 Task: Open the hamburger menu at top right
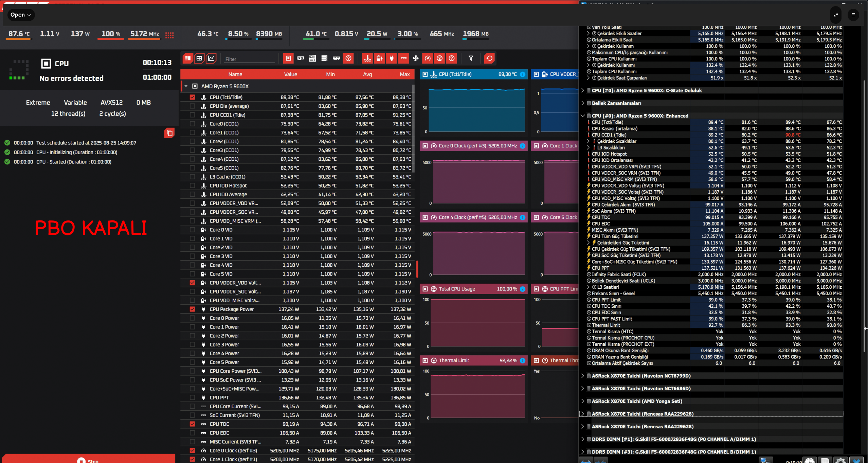[853, 15]
